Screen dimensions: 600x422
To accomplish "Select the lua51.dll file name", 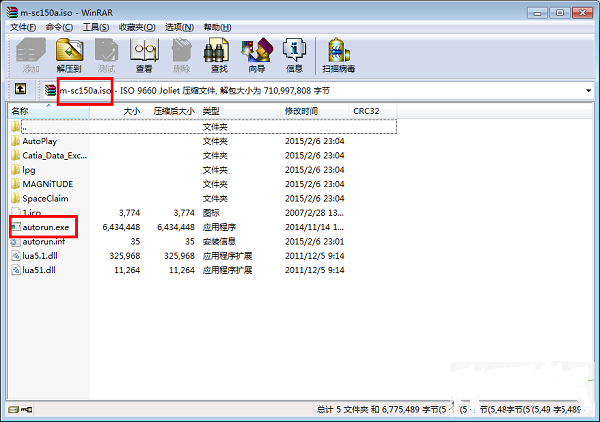I will point(39,270).
